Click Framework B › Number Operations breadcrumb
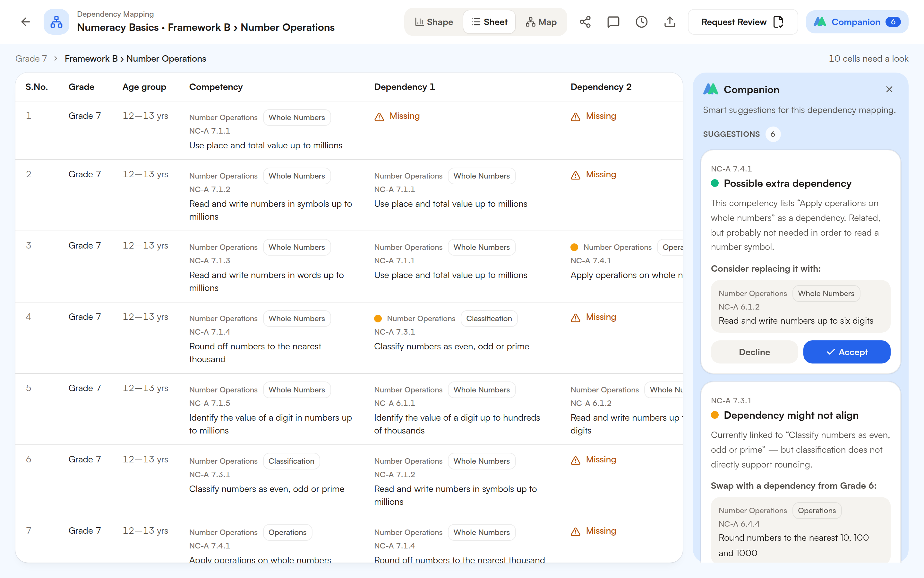Screen dimensions: 924x578 [135, 58]
